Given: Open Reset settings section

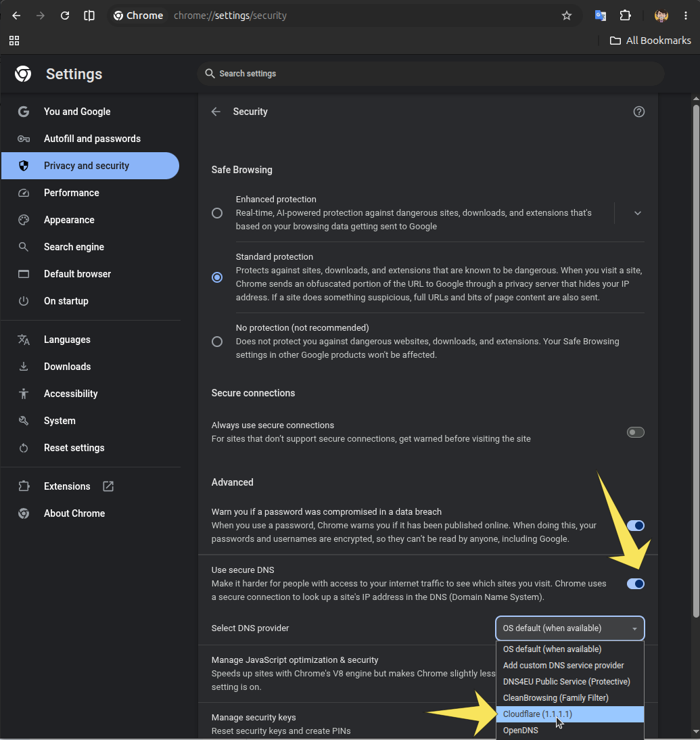Looking at the screenshot, I should point(90,448).
